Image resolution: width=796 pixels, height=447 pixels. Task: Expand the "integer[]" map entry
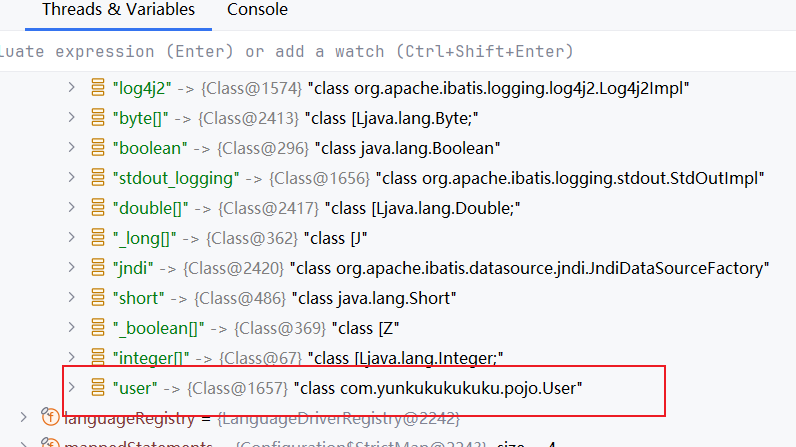pyautogui.click(x=72, y=357)
